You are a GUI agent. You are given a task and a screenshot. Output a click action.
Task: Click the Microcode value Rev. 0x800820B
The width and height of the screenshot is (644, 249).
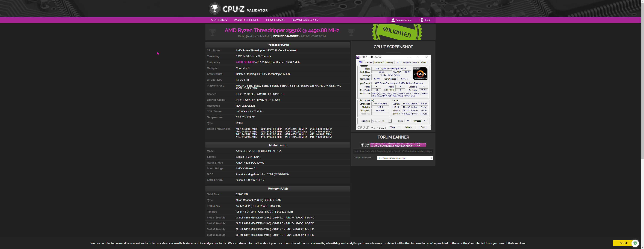tap(245, 106)
